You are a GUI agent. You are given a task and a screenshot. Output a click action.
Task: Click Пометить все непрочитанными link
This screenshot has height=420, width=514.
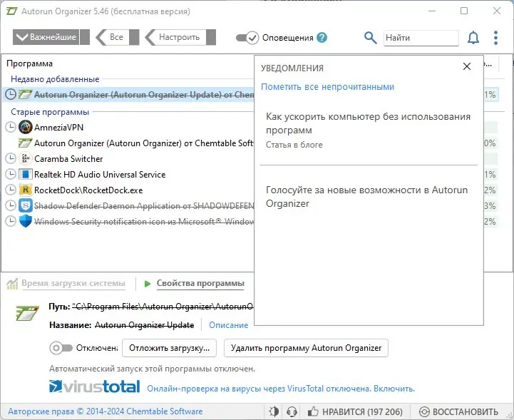(327, 87)
